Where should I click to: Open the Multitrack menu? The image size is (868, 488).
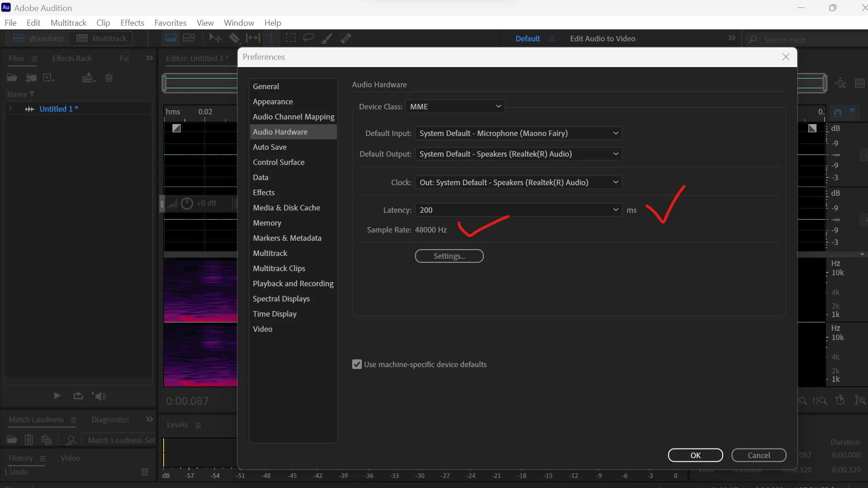click(x=69, y=23)
